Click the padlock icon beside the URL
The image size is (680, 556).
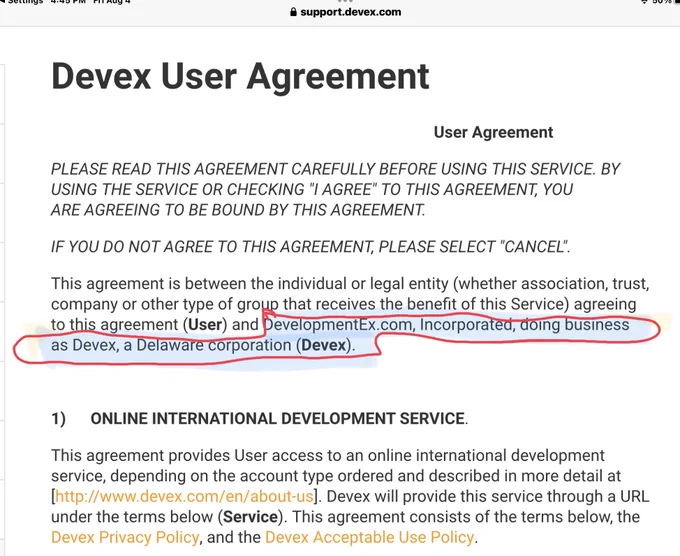pos(294,12)
